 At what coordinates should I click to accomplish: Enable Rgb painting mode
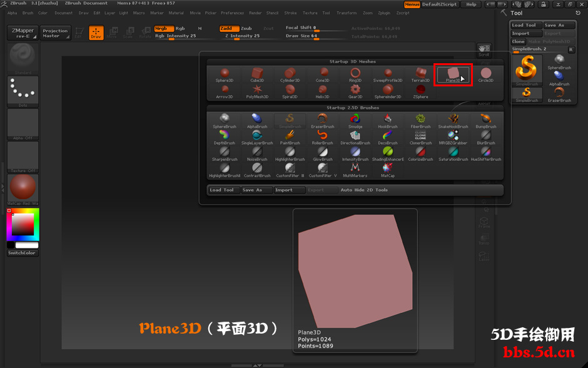180,29
